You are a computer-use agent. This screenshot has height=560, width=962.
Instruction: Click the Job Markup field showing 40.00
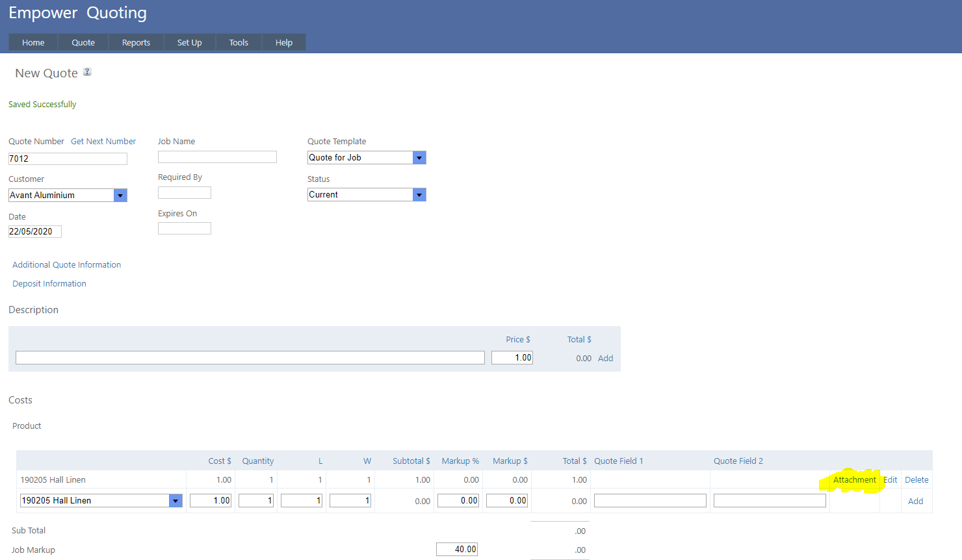(457, 550)
